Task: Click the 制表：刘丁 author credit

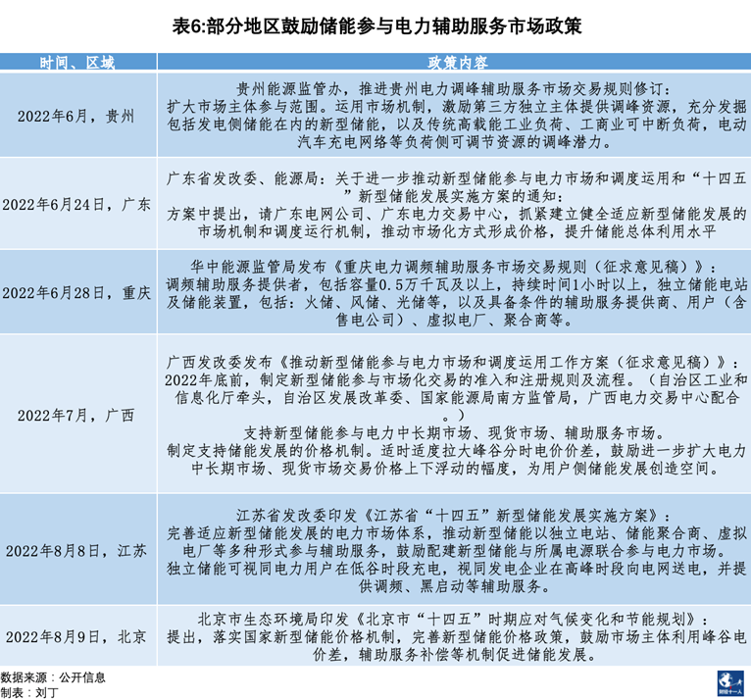Action: [x=30, y=691]
